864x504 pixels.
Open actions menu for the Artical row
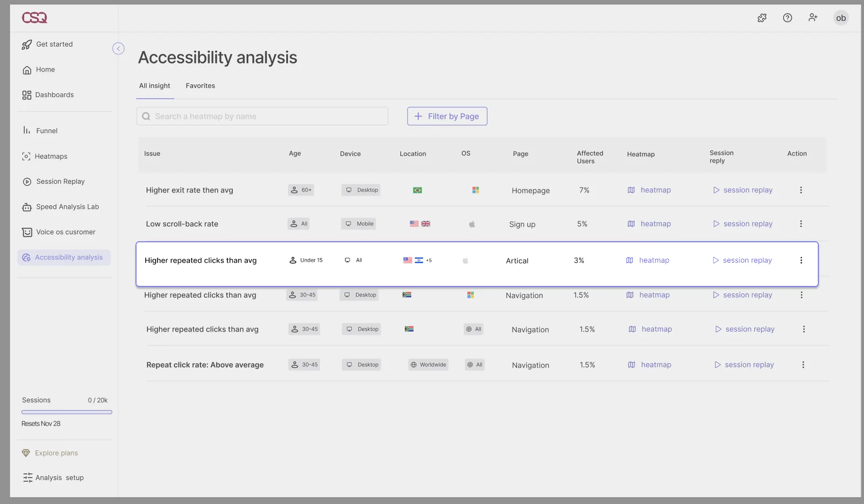(801, 260)
